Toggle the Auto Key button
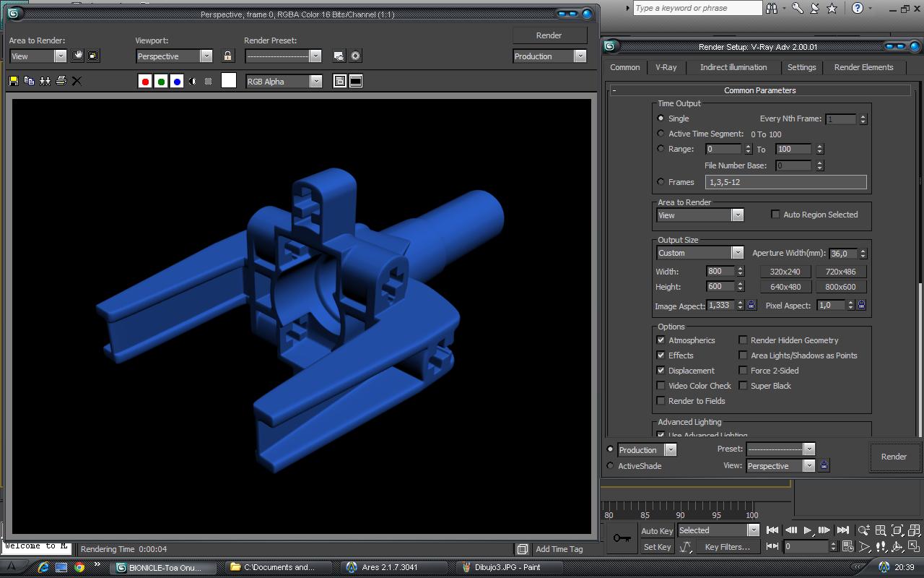The height and width of the screenshot is (578, 924). point(657,530)
